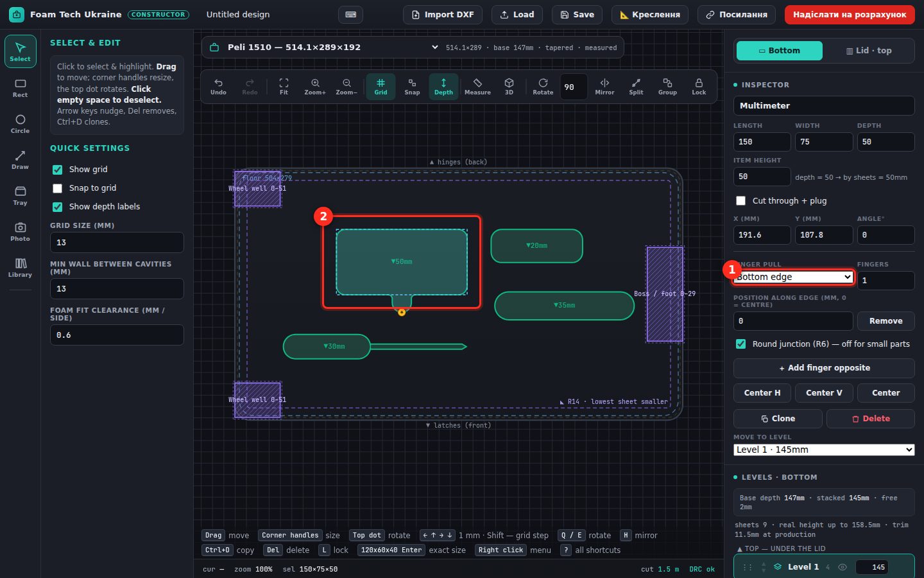Toggle the Snap toolbar button
Screen dimensions: 924x578
click(412, 87)
